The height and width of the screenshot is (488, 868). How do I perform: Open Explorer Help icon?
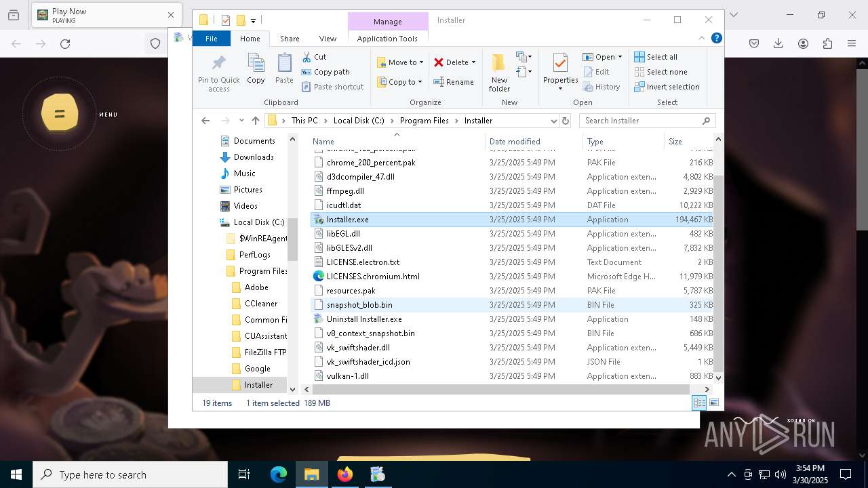(x=716, y=39)
